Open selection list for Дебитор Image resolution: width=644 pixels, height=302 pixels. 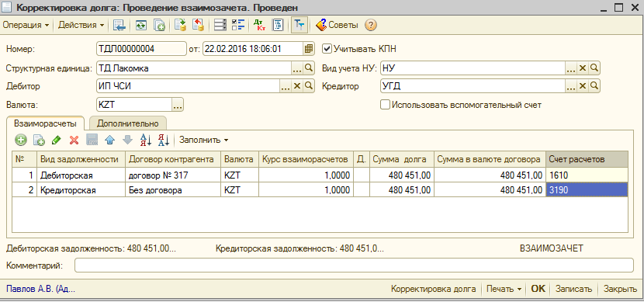[x=286, y=86]
